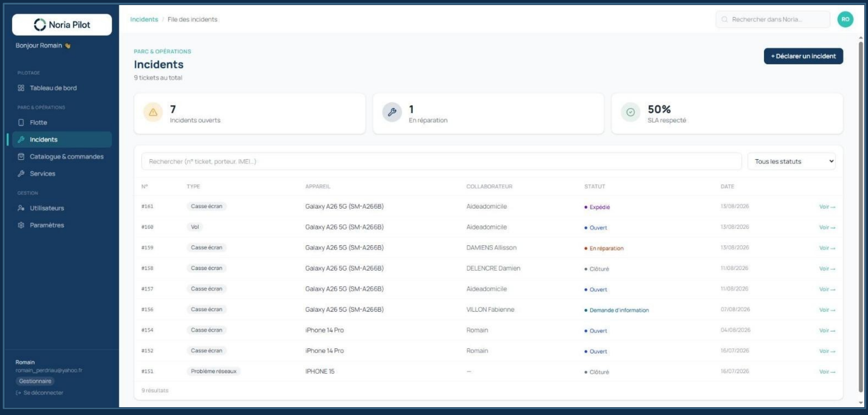868x415 pixels.
Task: Click the Flotte device icon
Action: [21, 122]
